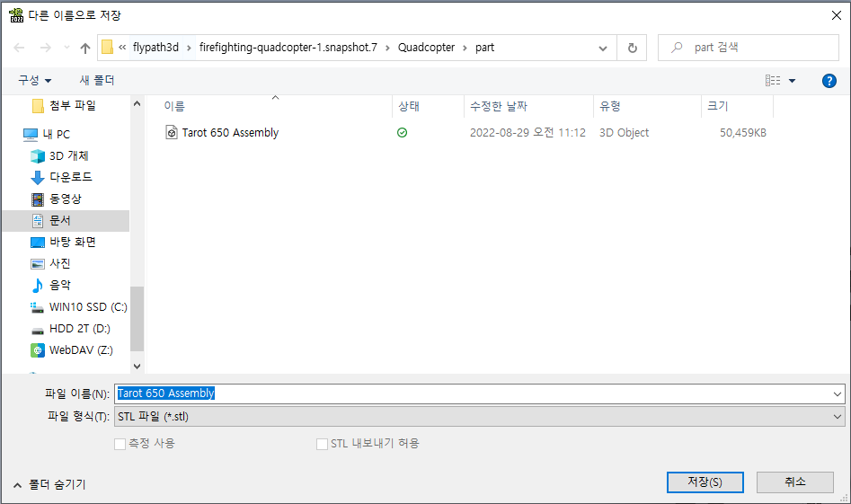
Task: Open the view options dropdown arrow
Action: pyautogui.click(x=792, y=81)
